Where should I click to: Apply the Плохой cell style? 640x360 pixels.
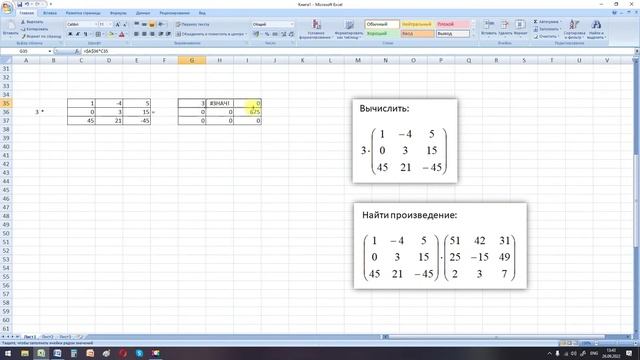pos(453,24)
